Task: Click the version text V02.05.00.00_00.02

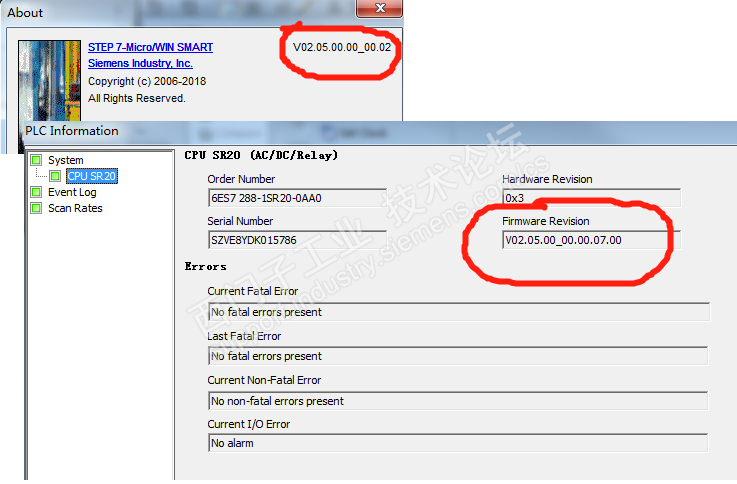Action: tap(342, 47)
